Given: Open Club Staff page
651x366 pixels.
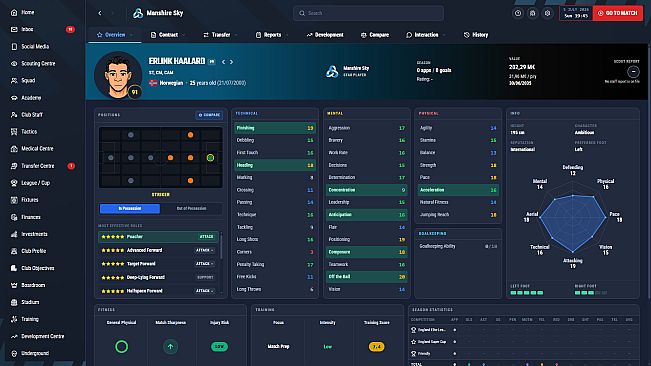Looking at the screenshot, I should click(32, 115).
